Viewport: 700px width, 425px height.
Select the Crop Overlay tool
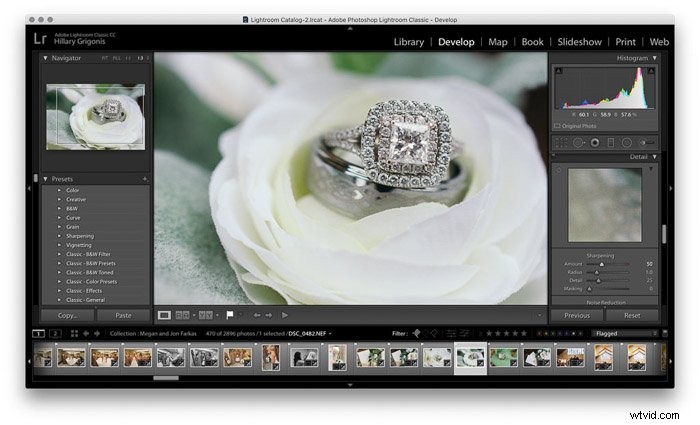[561, 143]
